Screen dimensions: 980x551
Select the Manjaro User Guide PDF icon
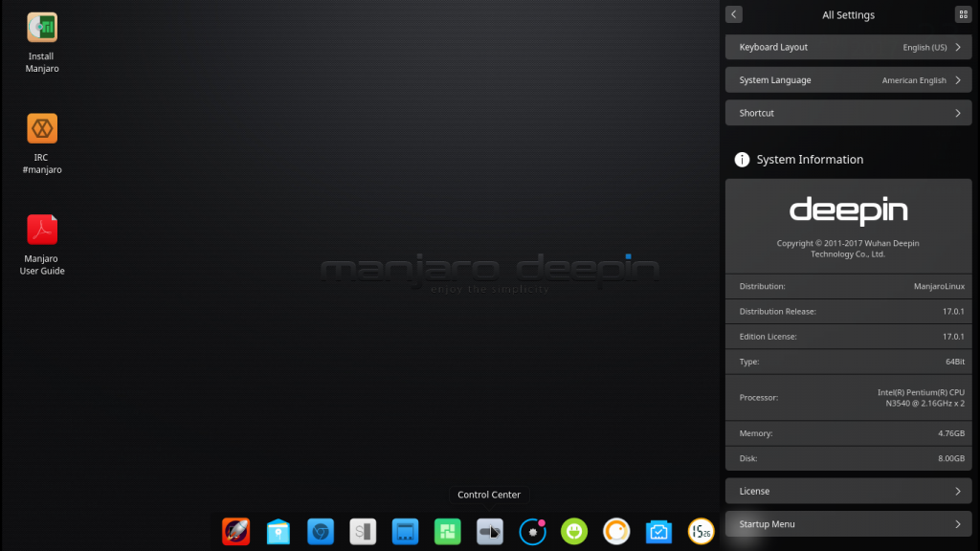[x=41, y=231]
